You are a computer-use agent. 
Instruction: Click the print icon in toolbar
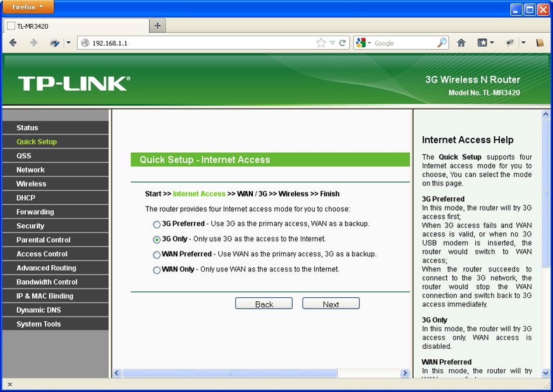coord(54,43)
